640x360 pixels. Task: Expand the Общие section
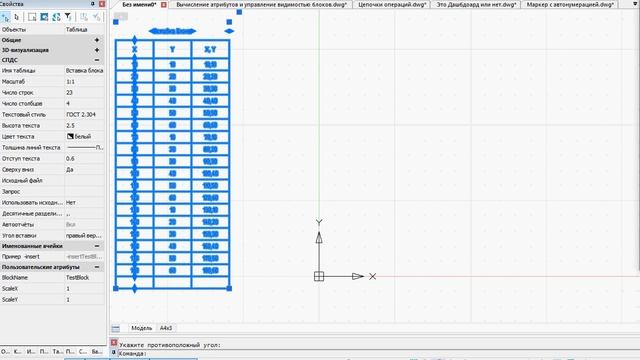point(97,40)
